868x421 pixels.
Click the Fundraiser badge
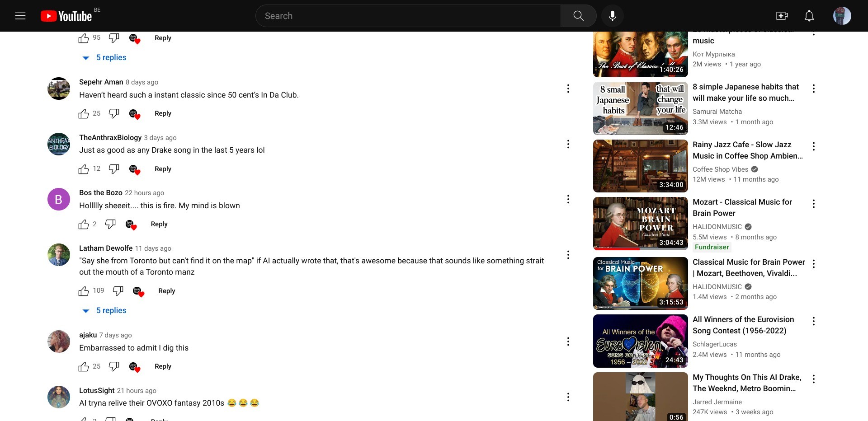(x=712, y=247)
